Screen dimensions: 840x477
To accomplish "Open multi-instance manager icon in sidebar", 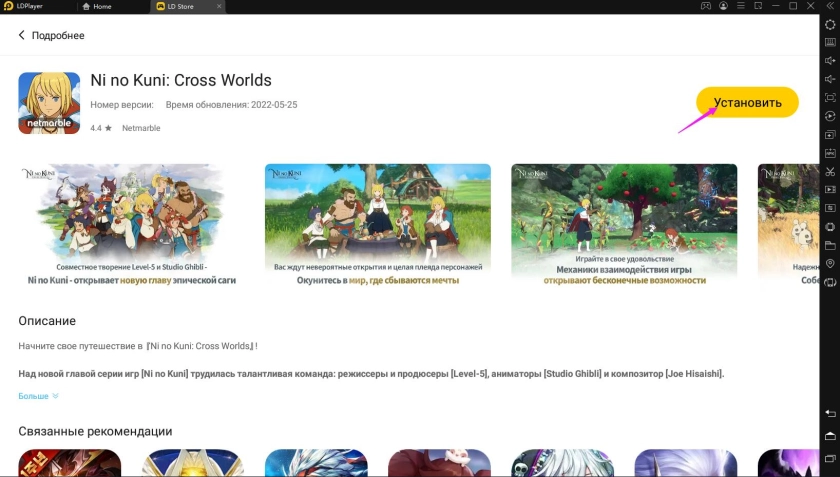I will 830,135.
